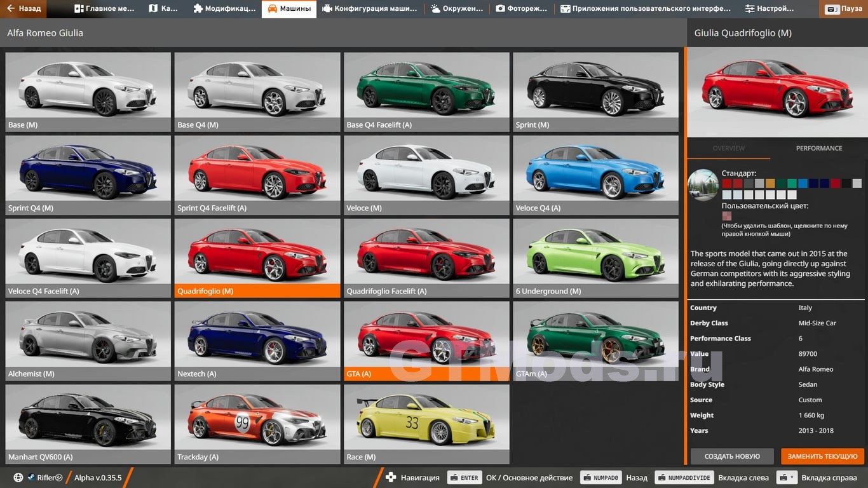Click the Steam account icon beside Rifler
This screenshot has width=868, height=488.
pos(31,478)
